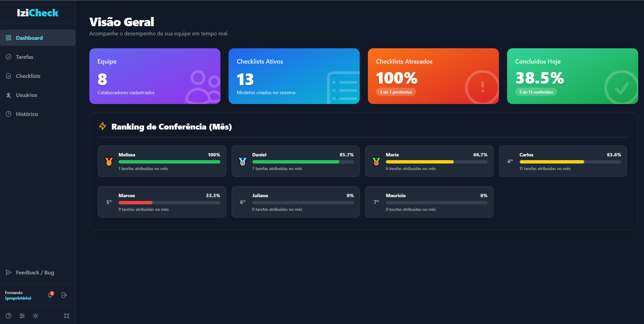Click Daniel's silver medal icon
Image resolution: width=644 pixels, height=324 pixels.
(243, 161)
